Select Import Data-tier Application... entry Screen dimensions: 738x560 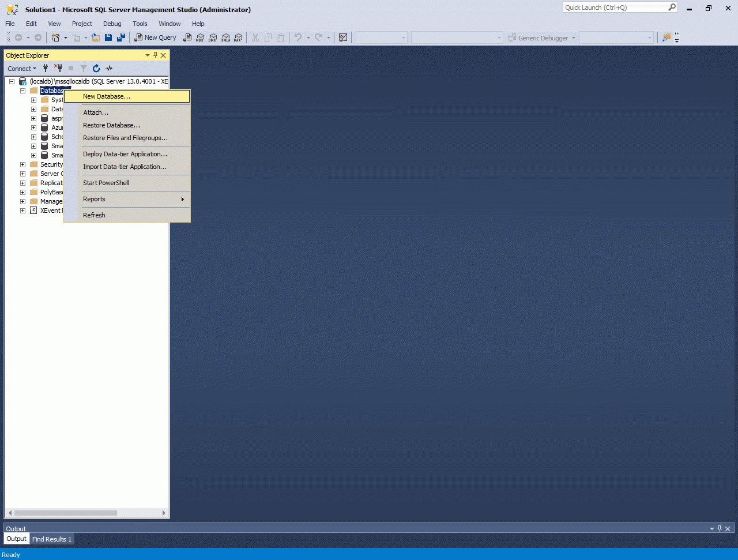[x=127, y=167]
